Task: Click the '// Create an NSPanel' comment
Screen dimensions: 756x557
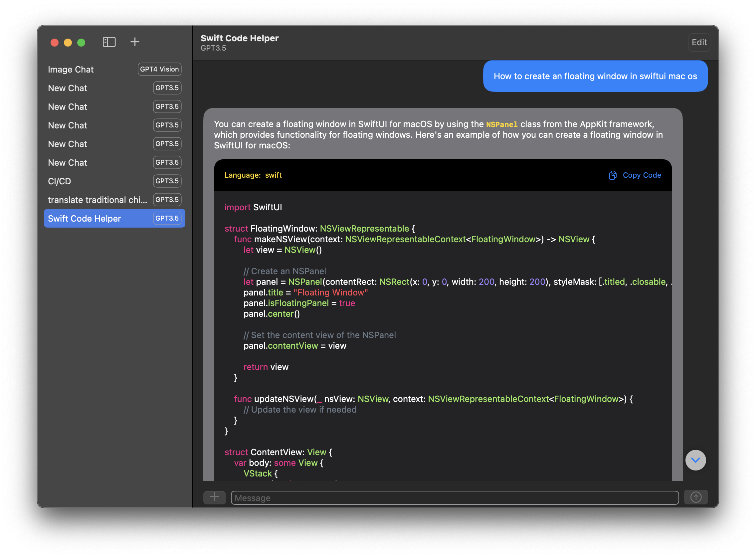Action: 284,271
